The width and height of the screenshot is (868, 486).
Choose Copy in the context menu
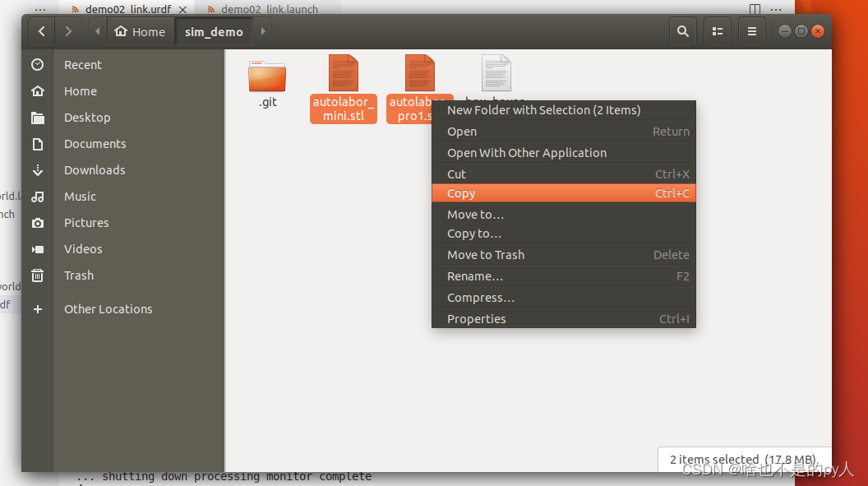(x=564, y=193)
